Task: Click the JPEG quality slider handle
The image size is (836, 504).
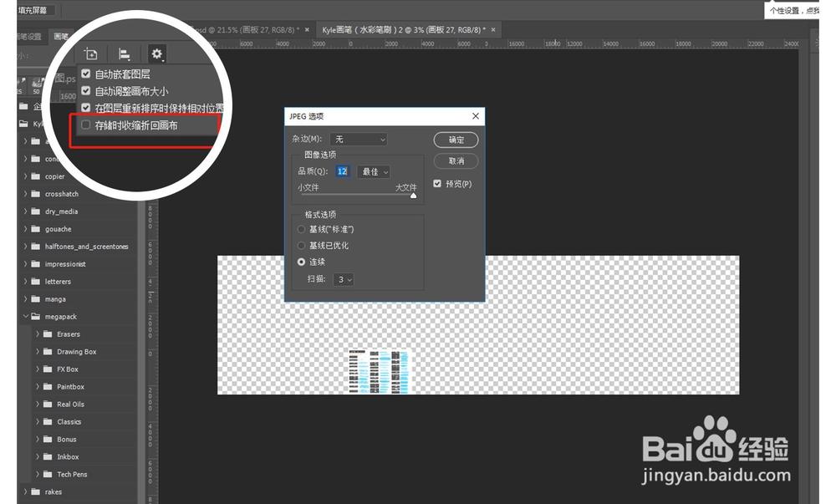Action: (413, 196)
